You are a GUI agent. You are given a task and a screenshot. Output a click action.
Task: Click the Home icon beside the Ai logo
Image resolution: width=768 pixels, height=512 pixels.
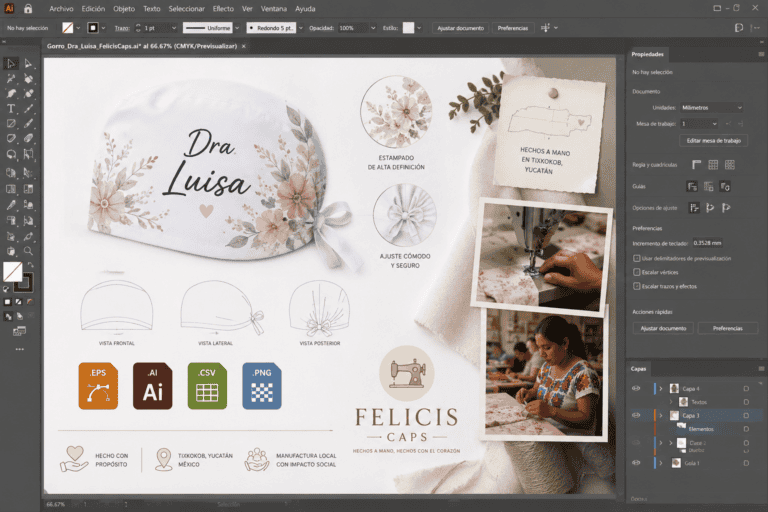click(28, 8)
